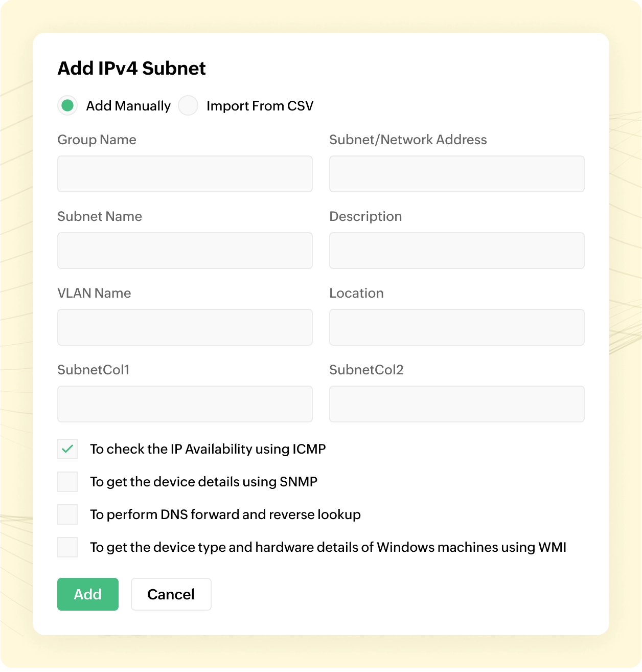Click the VLAN Name input box

pyautogui.click(x=185, y=327)
